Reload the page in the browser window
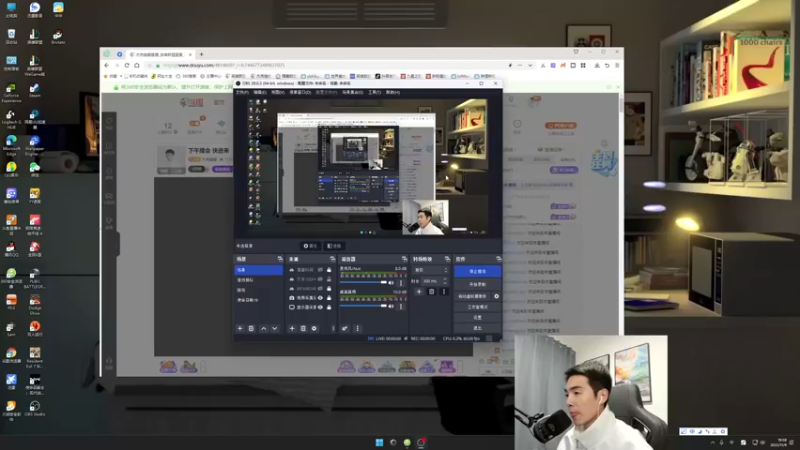Image resolution: width=800 pixels, height=450 pixels. point(127,65)
